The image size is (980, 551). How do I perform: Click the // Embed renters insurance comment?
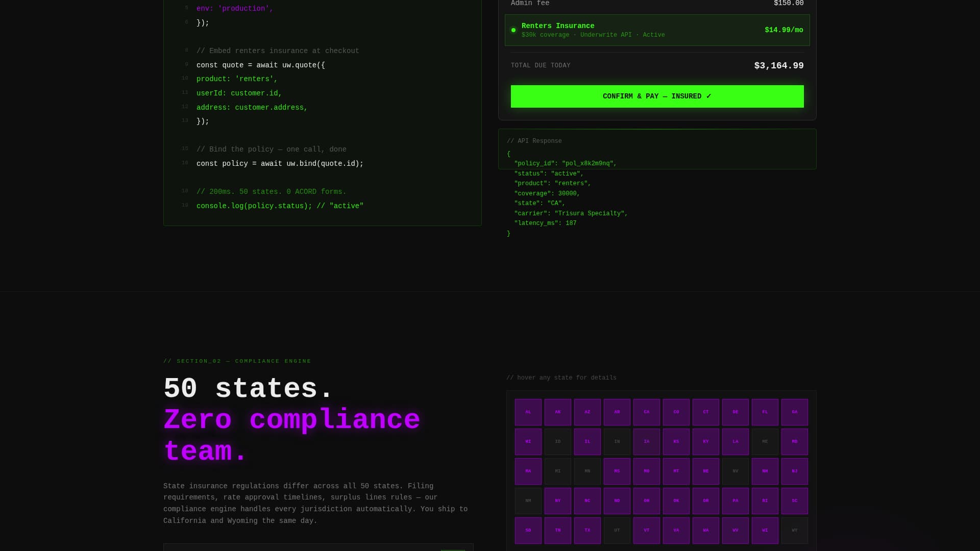(x=278, y=51)
